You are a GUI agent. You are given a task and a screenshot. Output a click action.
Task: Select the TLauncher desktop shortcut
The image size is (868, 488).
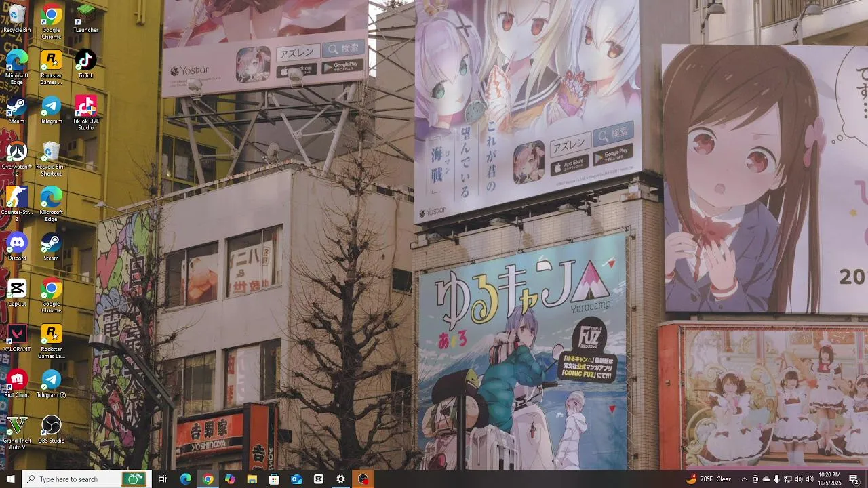[85, 18]
